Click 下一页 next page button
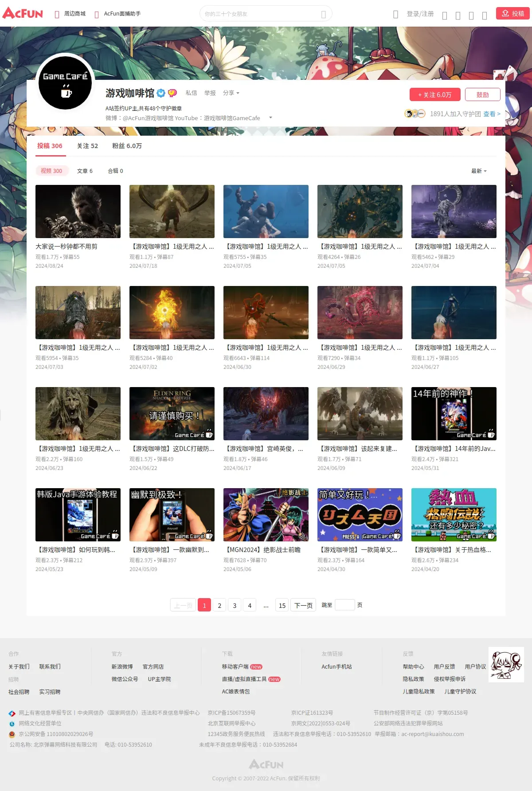The height and width of the screenshot is (791, 532). coord(303,605)
